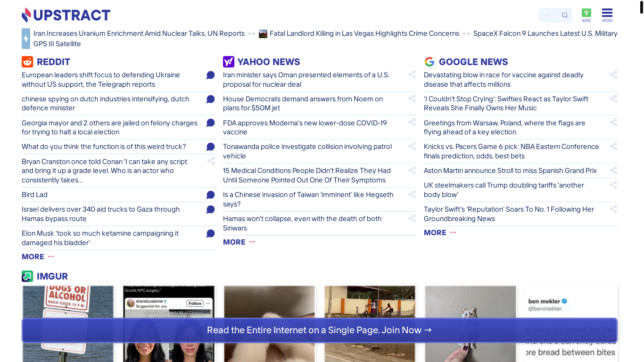644x362 pixels.
Task: Open comments for Bird Lad post
Action: pyautogui.click(x=211, y=195)
